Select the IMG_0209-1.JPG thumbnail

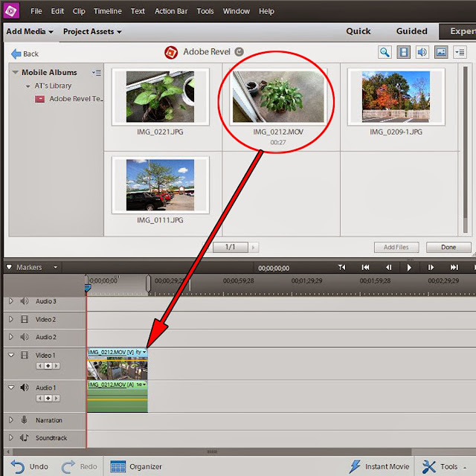pos(396,97)
